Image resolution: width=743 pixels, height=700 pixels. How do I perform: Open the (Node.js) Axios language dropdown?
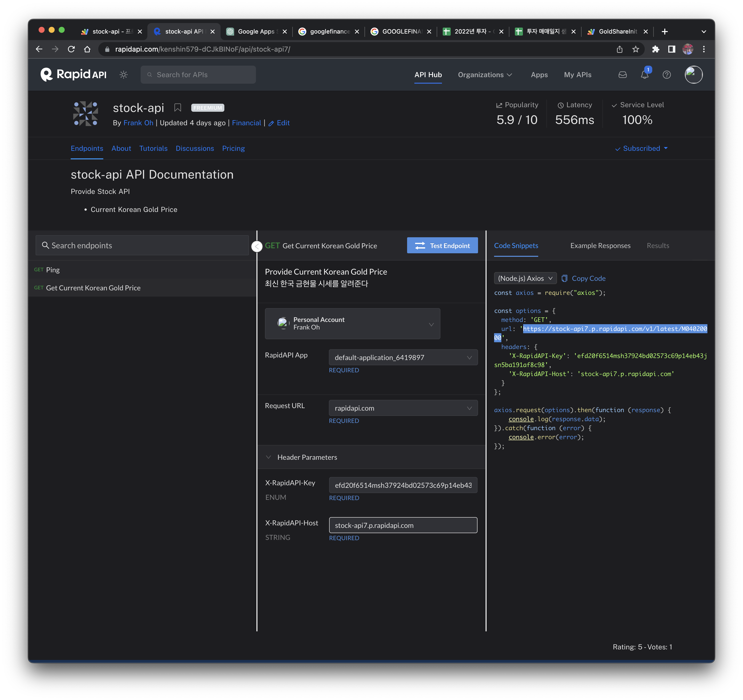[525, 278]
